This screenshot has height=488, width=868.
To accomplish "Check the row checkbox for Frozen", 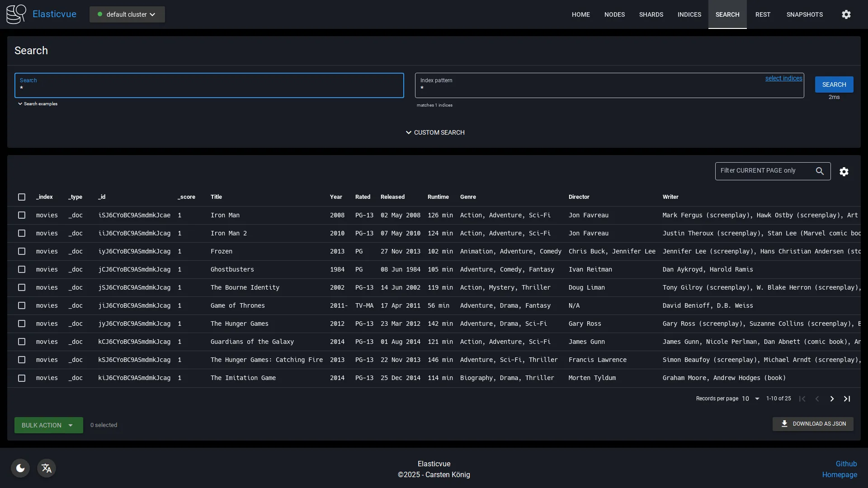I will coord(22,251).
